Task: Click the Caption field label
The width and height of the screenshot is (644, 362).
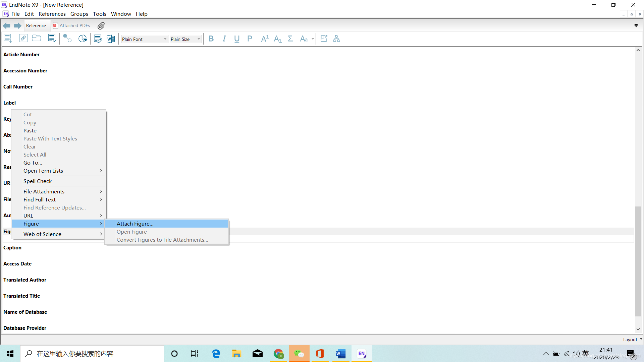Action: click(12, 247)
